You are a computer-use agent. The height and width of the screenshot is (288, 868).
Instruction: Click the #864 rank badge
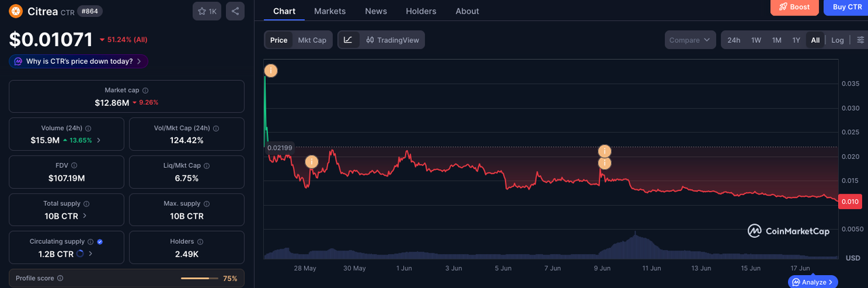88,11
